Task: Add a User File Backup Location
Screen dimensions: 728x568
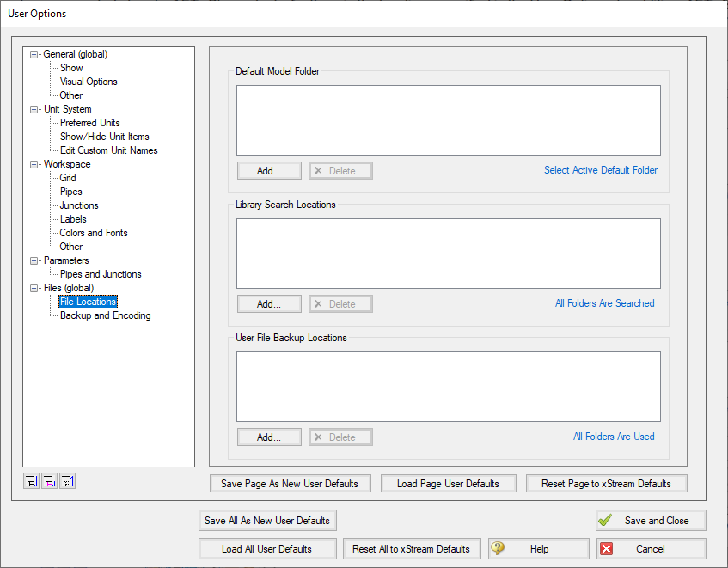Action: (x=269, y=437)
